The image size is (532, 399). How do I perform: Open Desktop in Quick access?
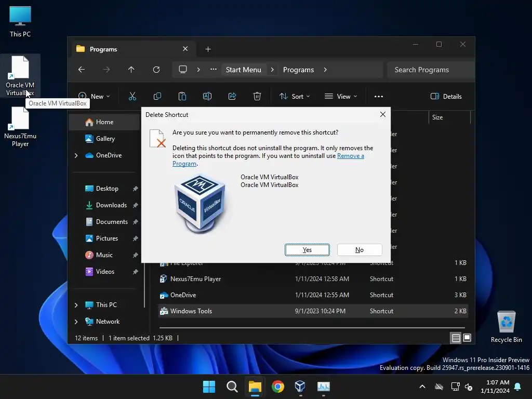click(x=107, y=188)
